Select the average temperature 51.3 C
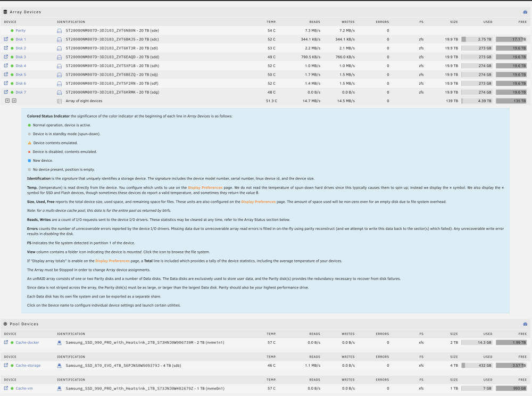 [x=271, y=101]
